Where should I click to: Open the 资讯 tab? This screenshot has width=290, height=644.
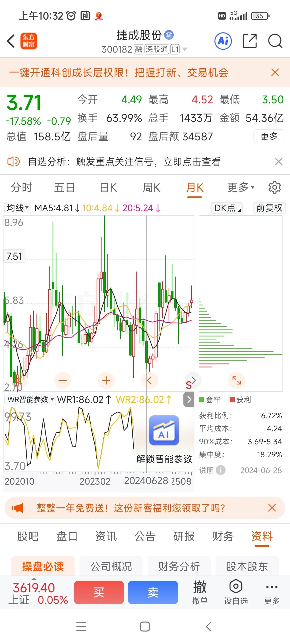point(106,536)
